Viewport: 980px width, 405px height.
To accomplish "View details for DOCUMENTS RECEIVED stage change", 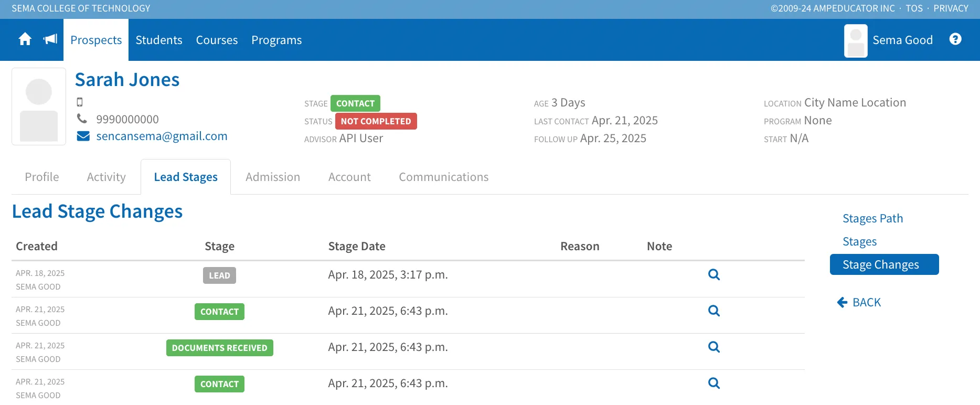I will [x=713, y=347].
